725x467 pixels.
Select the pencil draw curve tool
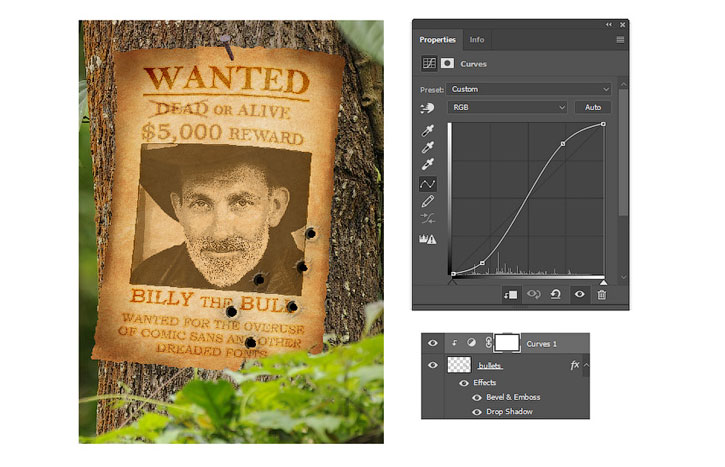pyautogui.click(x=427, y=201)
